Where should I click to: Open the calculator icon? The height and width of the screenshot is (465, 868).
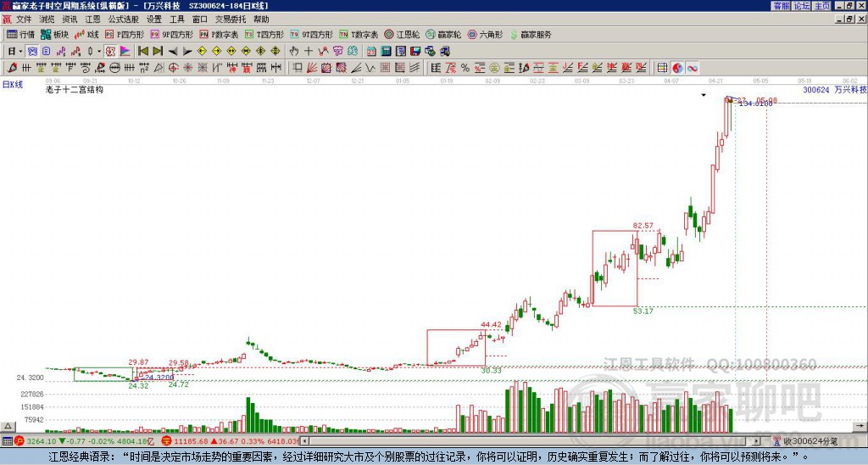(x=387, y=52)
